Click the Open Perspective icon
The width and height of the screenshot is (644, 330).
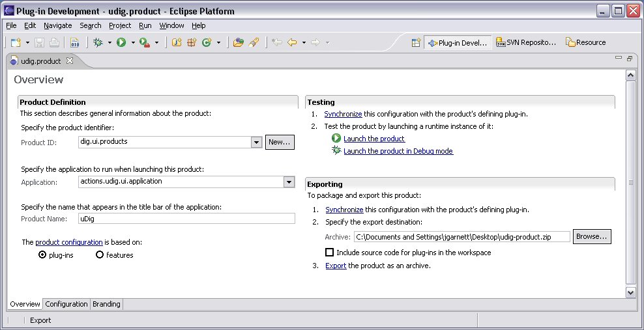(416, 42)
